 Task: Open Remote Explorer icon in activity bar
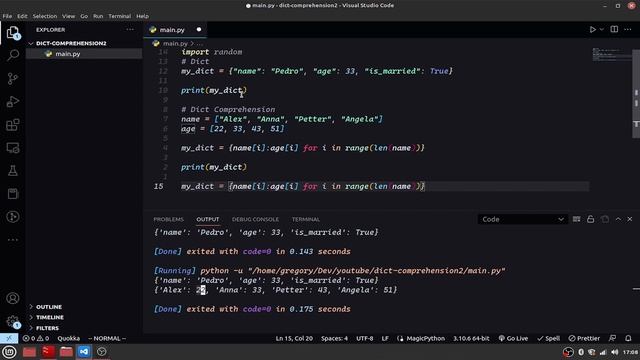click(13, 147)
